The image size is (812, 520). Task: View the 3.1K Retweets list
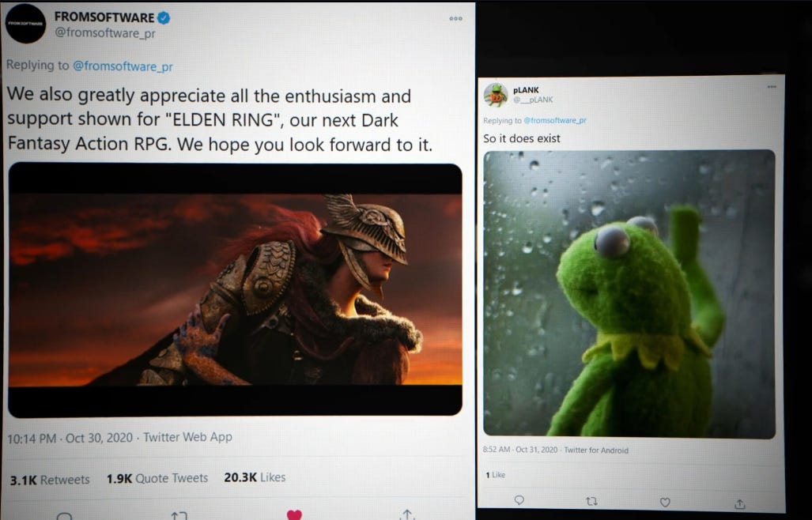[50, 480]
